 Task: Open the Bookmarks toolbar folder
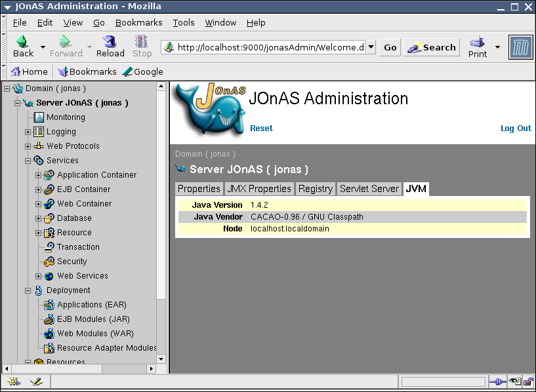click(x=87, y=71)
